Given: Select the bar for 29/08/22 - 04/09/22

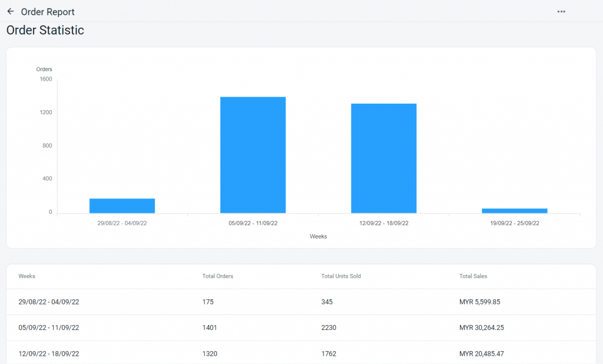Looking at the screenshot, I should (122, 204).
